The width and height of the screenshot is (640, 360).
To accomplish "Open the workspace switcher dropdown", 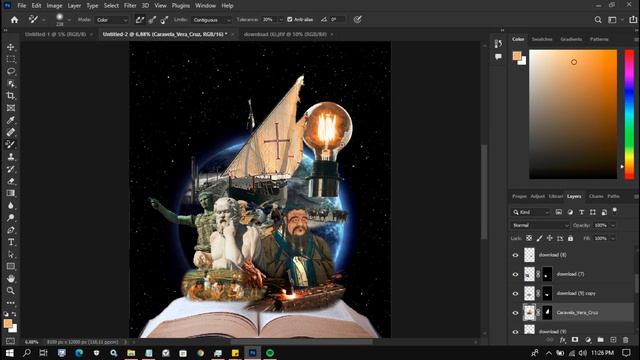I will pos(615,20).
